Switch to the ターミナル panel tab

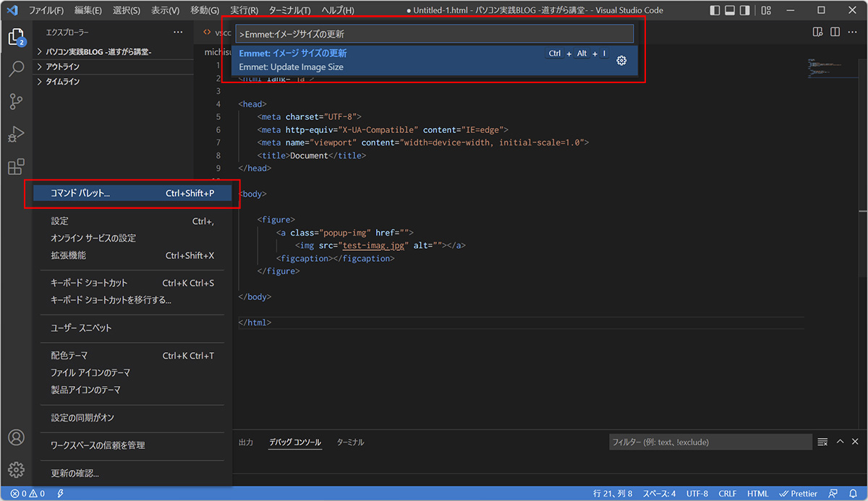(351, 442)
